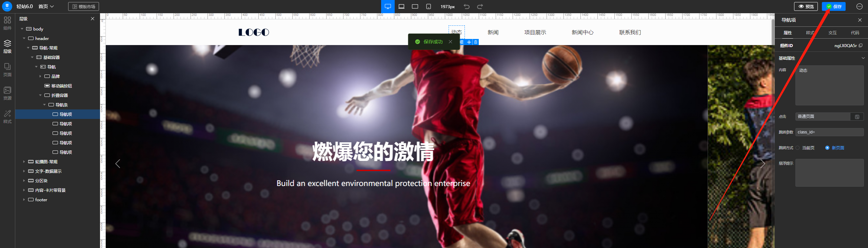Expand the 轮播图-常规 tree node

click(x=24, y=162)
